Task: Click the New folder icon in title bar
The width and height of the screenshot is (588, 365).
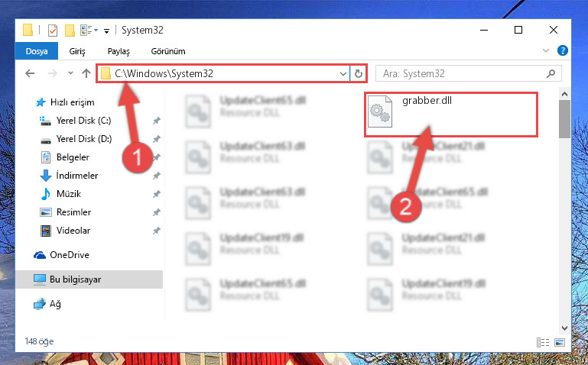Action: tap(70, 31)
